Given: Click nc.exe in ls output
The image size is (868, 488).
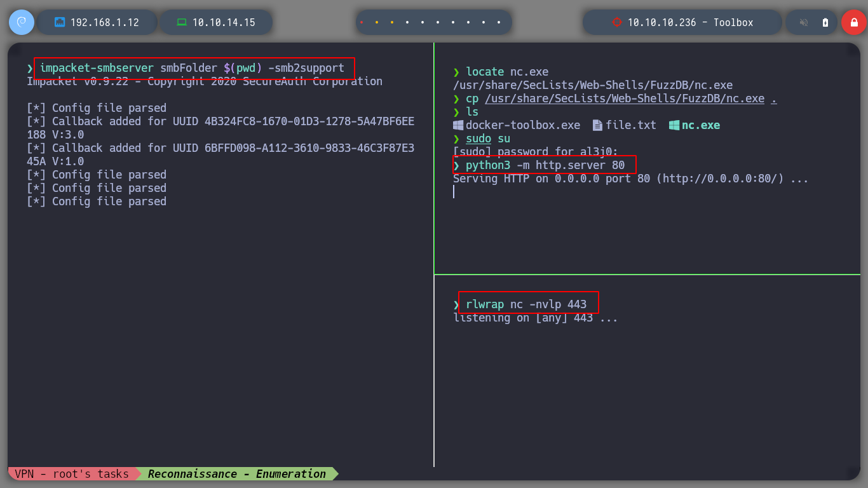Looking at the screenshot, I should 701,125.
